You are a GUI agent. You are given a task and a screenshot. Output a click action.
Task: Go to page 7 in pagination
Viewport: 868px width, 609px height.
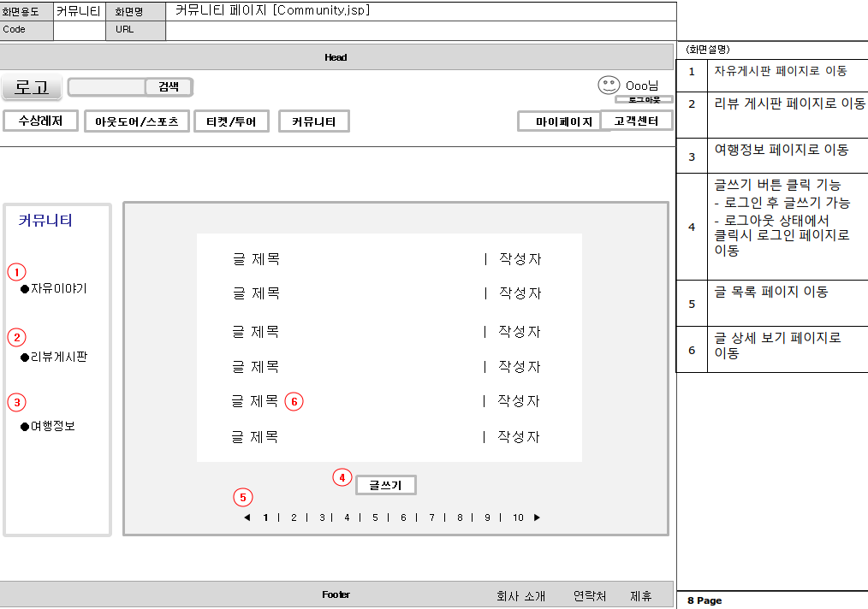point(431,517)
